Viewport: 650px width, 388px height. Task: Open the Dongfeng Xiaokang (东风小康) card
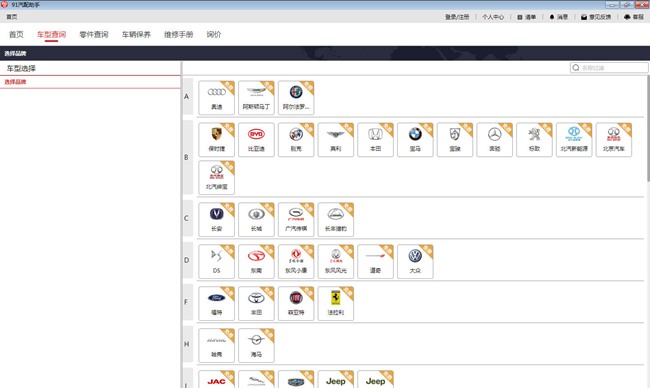click(x=296, y=262)
